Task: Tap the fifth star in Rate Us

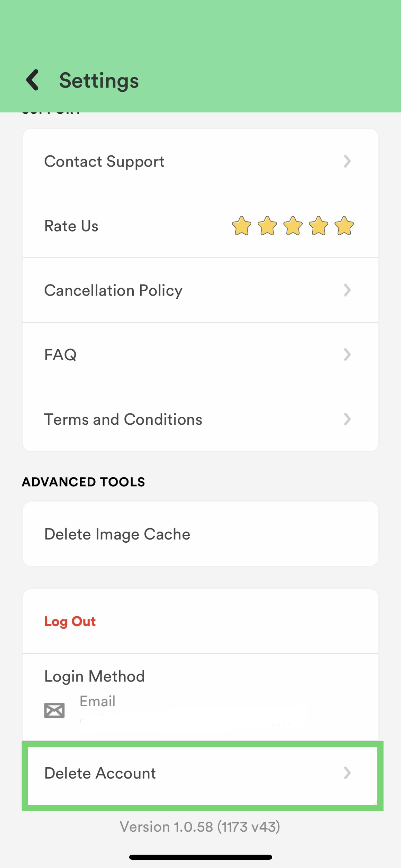Action: 344,226
